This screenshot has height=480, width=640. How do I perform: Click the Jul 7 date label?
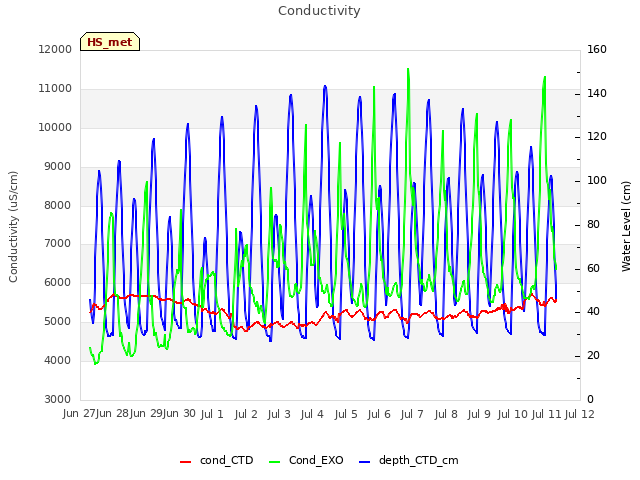[x=412, y=414]
